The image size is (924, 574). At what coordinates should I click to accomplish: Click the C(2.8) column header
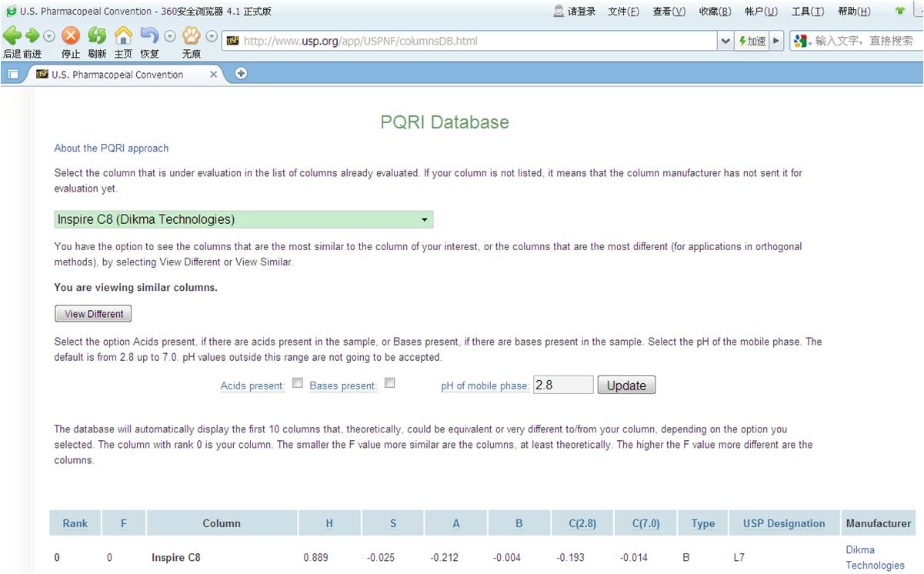point(582,523)
